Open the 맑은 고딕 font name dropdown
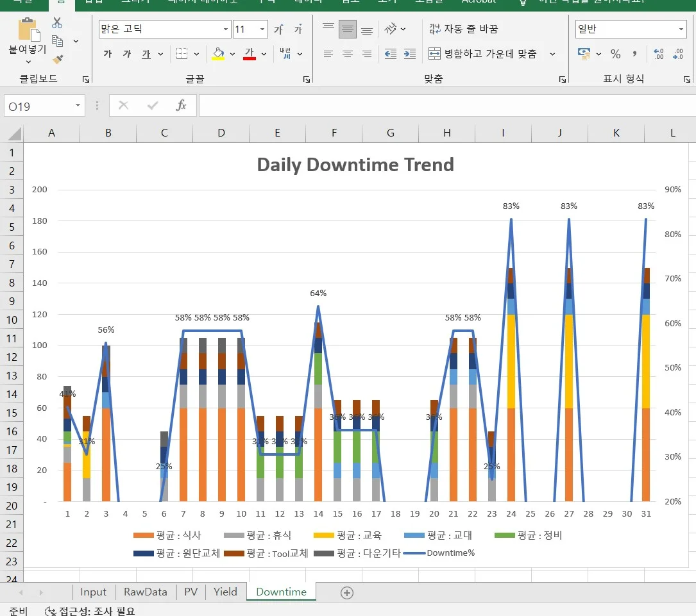Viewport: 696px width, 616px height. point(226,29)
